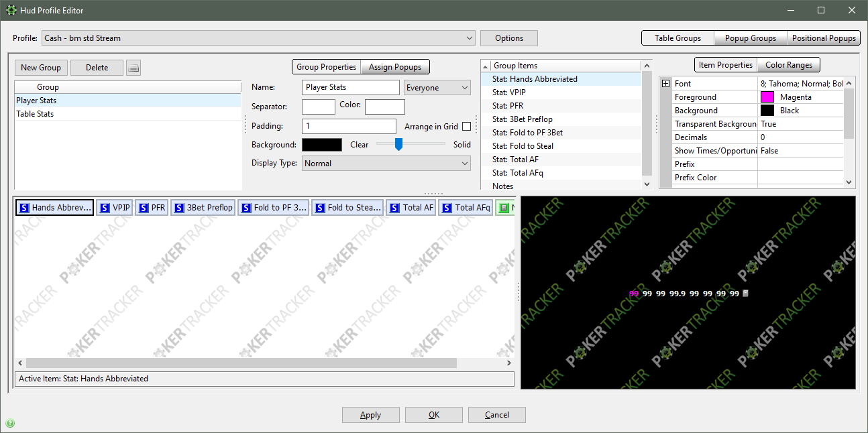Open the Display Type dropdown
The height and width of the screenshot is (433, 868).
pos(386,163)
